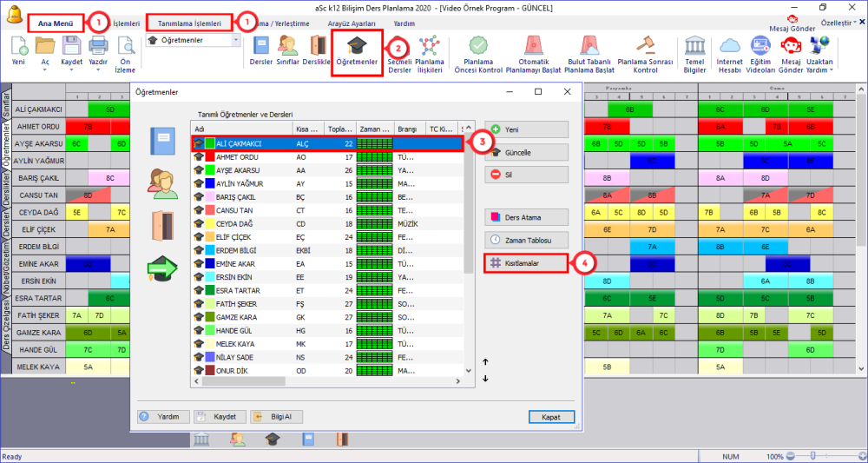
Task: Click the Güncelle button
Action: click(527, 152)
